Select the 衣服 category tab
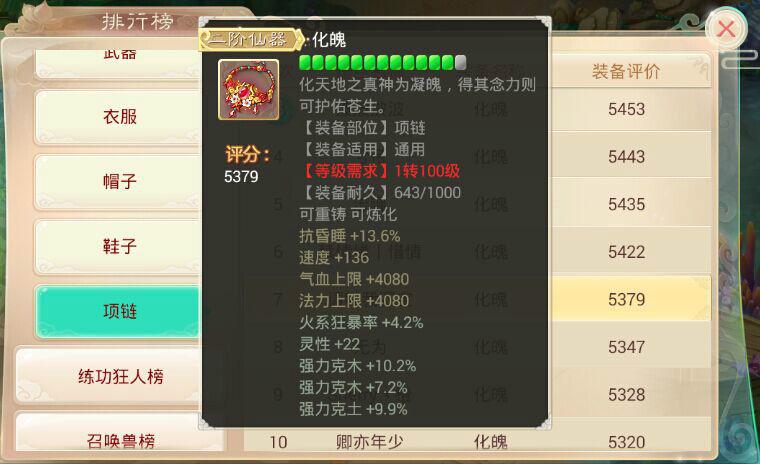The image size is (760, 464). click(119, 117)
